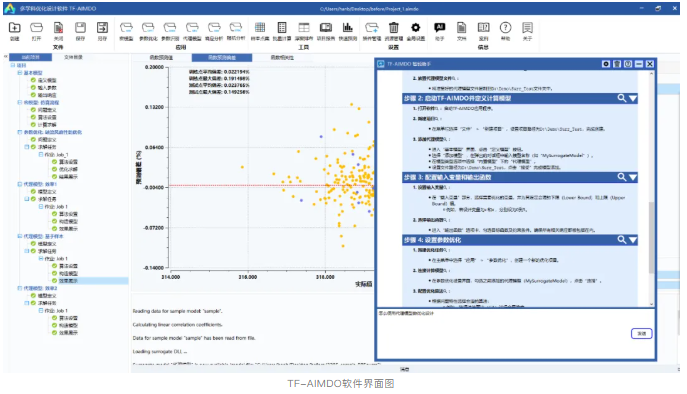The height and width of the screenshot is (394, 687).
Task: Click the search icon on the 步骤 3 header
Action: coord(622,177)
